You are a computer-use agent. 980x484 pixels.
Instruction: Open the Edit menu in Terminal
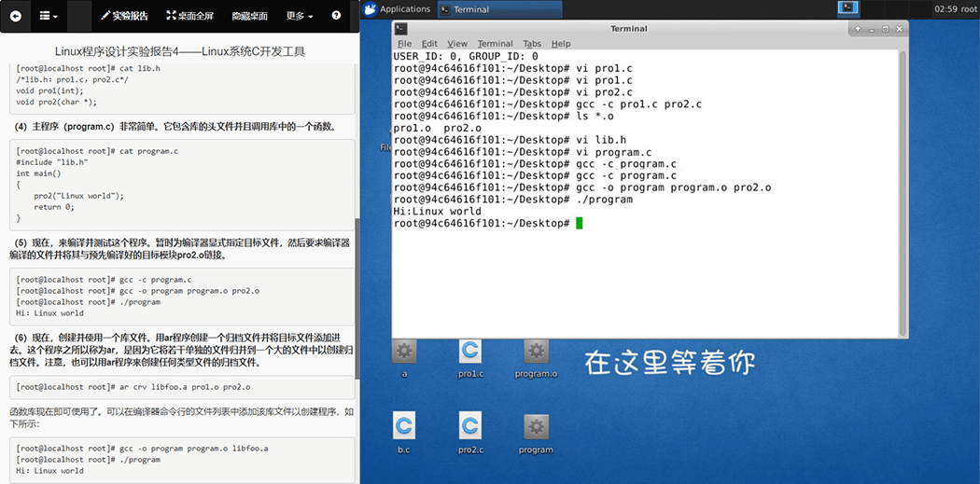[429, 44]
